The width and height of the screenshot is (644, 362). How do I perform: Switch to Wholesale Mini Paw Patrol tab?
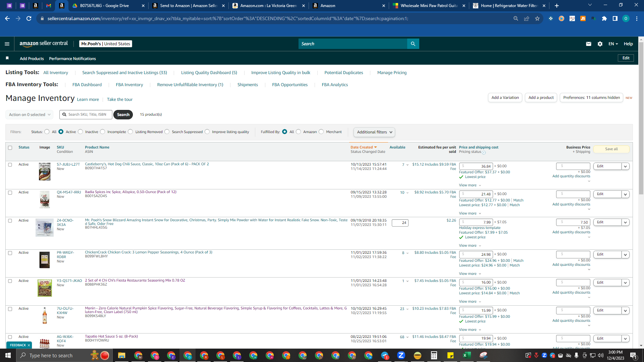point(429,6)
